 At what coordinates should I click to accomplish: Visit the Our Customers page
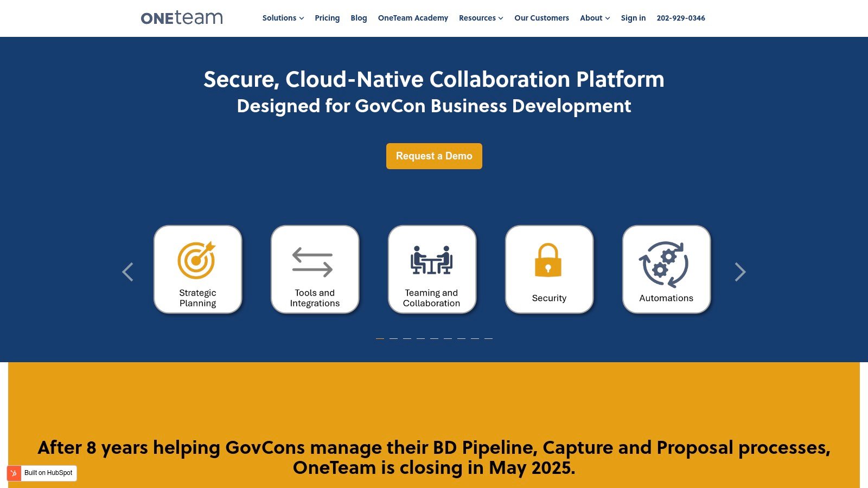click(541, 18)
